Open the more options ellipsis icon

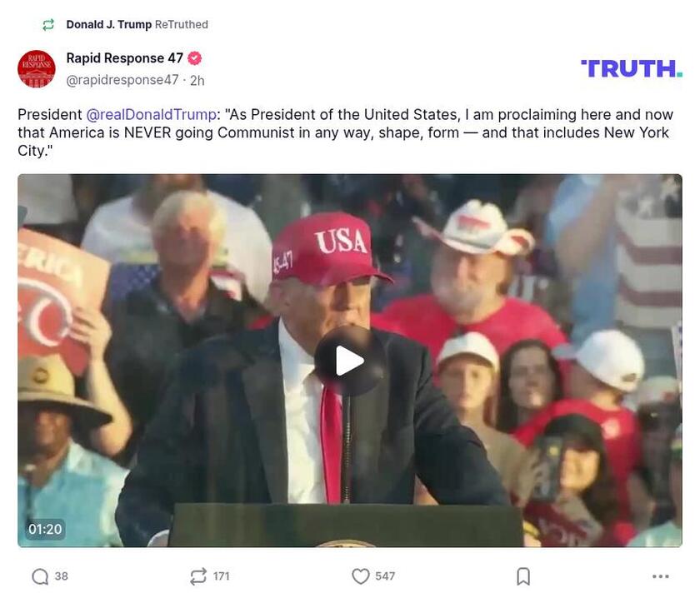click(661, 575)
